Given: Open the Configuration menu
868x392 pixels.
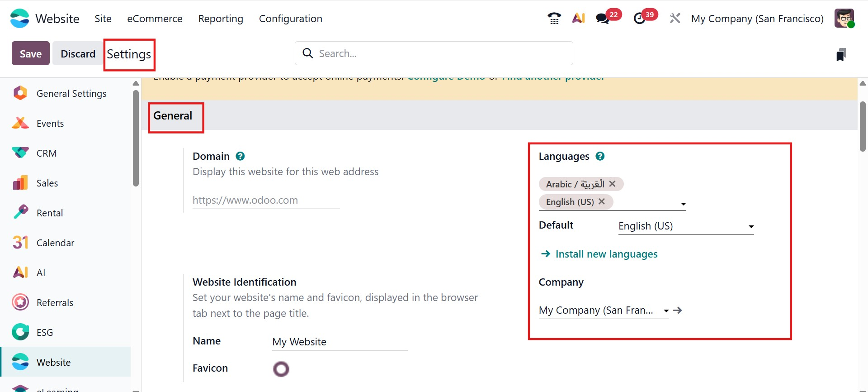Looking at the screenshot, I should click(290, 19).
